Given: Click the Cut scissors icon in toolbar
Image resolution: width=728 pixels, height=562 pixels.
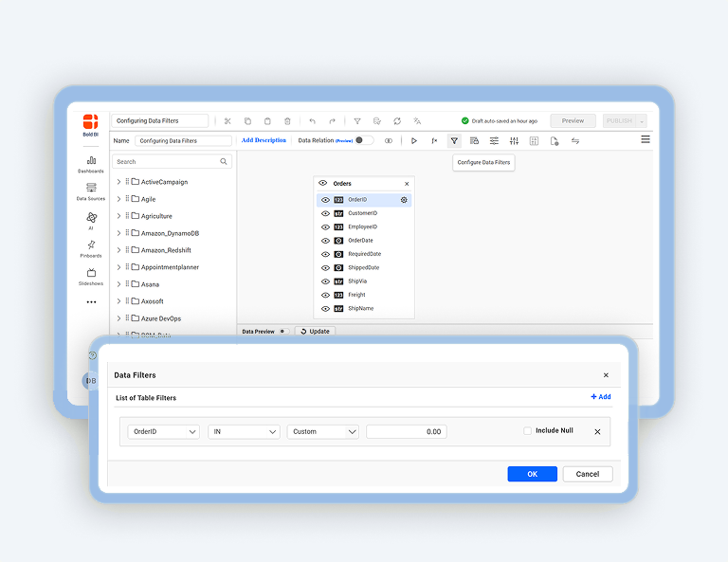Looking at the screenshot, I should [x=227, y=121].
